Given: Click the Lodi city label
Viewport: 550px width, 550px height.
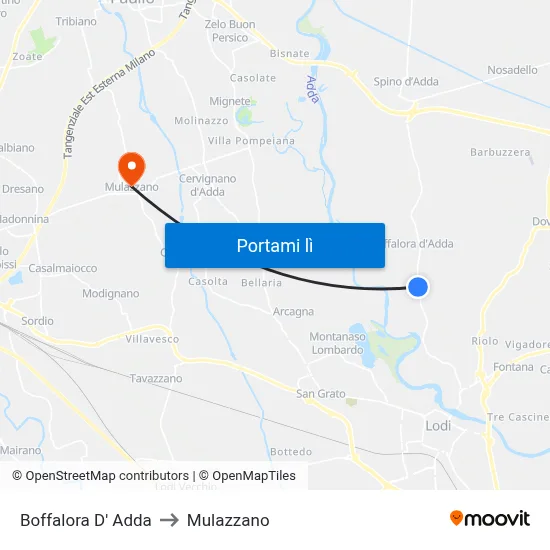Looking at the screenshot, I should [x=438, y=426].
